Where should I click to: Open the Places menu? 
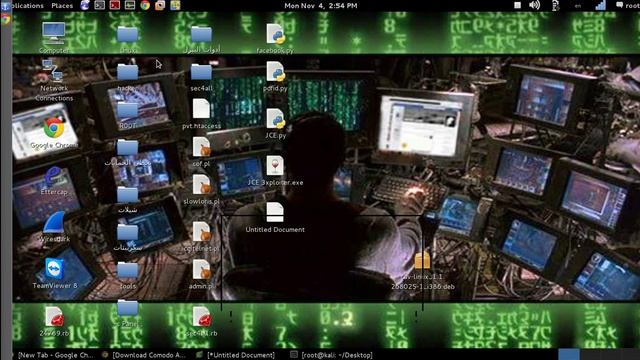62,6
